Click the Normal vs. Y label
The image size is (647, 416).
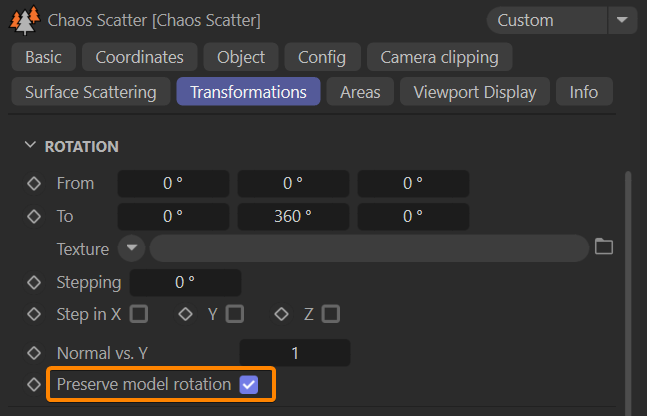(x=102, y=353)
